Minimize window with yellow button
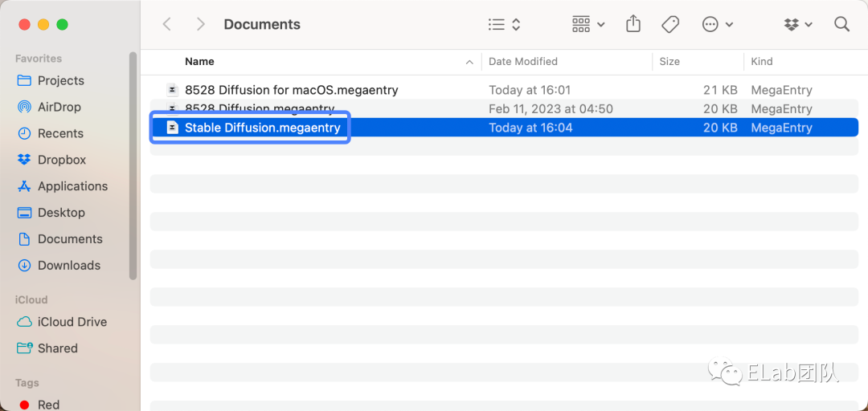 click(43, 24)
